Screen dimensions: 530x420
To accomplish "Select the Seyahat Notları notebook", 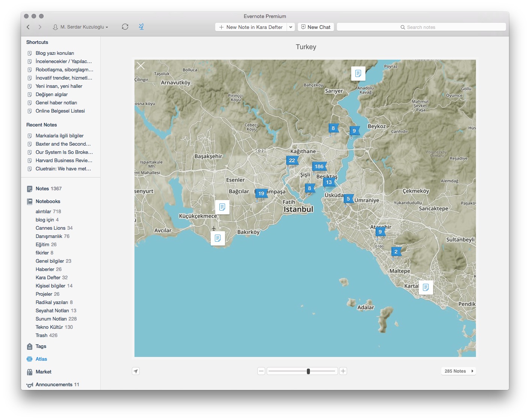I will coord(56,311).
